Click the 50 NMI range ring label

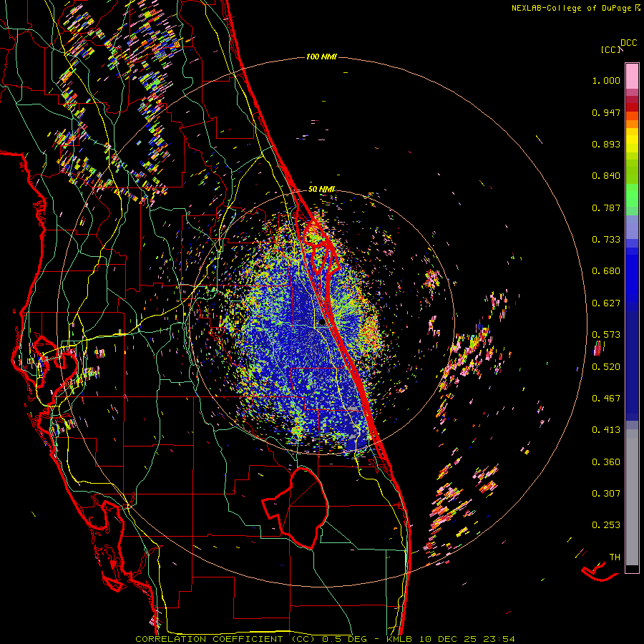pos(321,190)
